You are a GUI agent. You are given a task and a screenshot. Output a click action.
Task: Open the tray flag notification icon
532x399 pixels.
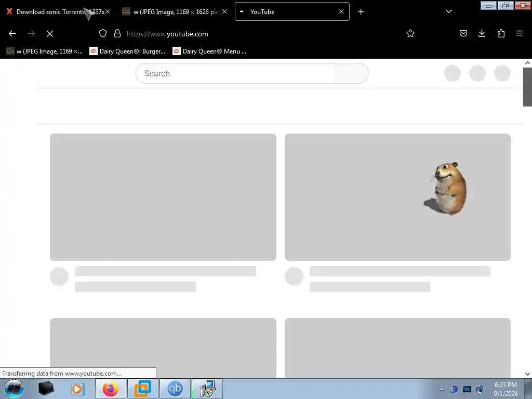coord(454,389)
